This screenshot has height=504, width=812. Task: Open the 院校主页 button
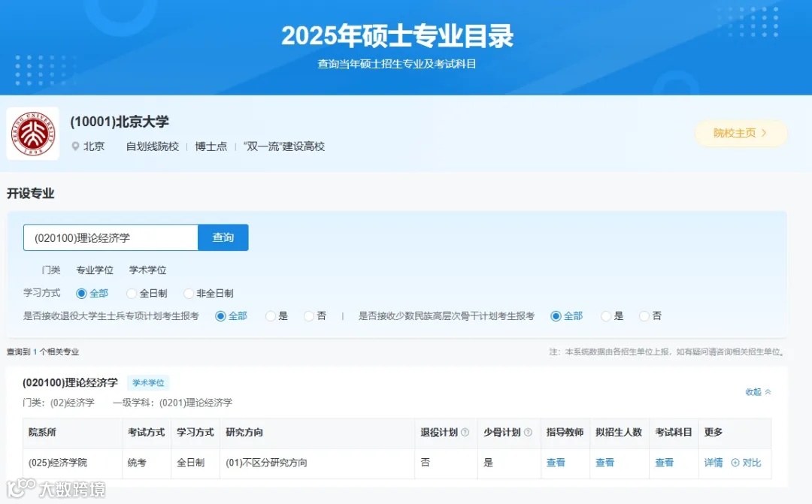741,134
